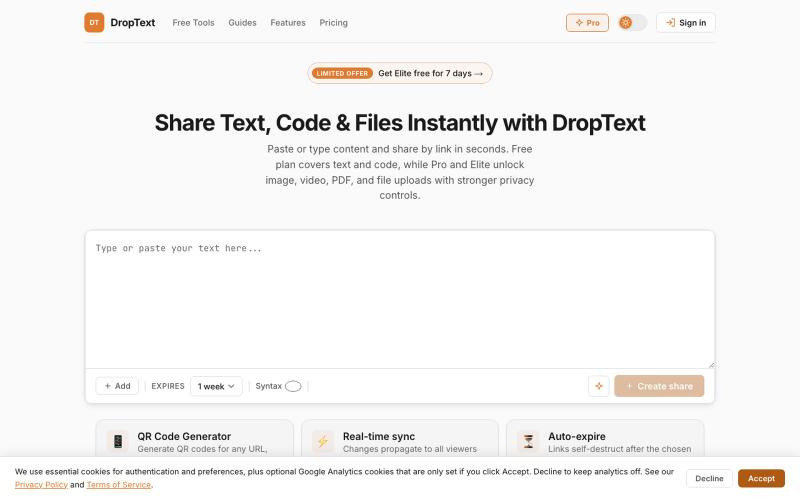Go to the Features page

288,22
